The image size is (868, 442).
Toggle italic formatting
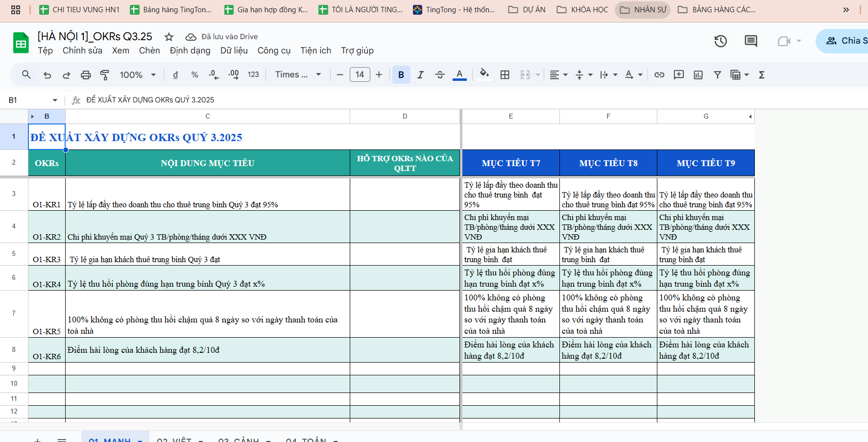click(x=420, y=75)
